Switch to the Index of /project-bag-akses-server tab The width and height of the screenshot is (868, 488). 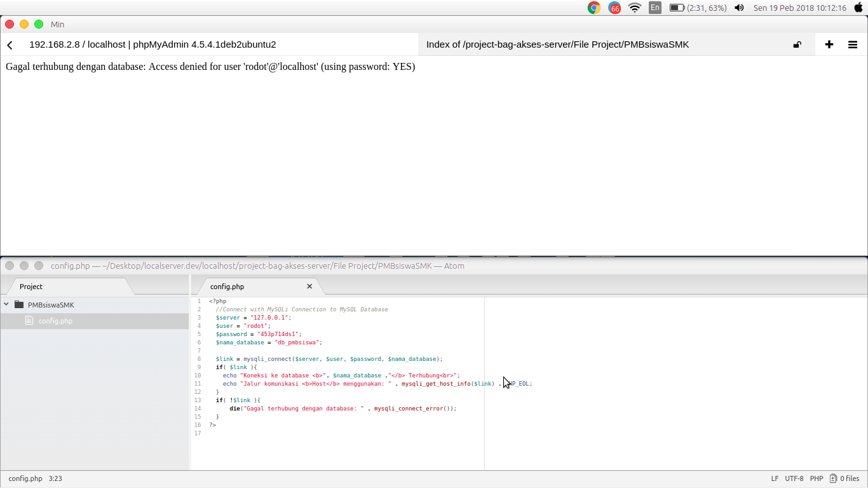[557, 44]
